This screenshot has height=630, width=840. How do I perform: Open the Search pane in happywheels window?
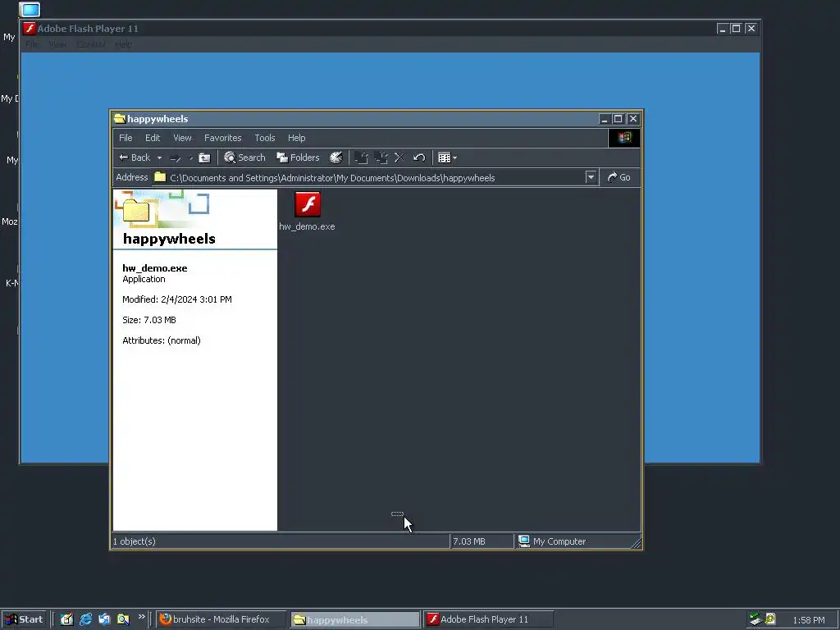(244, 157)
